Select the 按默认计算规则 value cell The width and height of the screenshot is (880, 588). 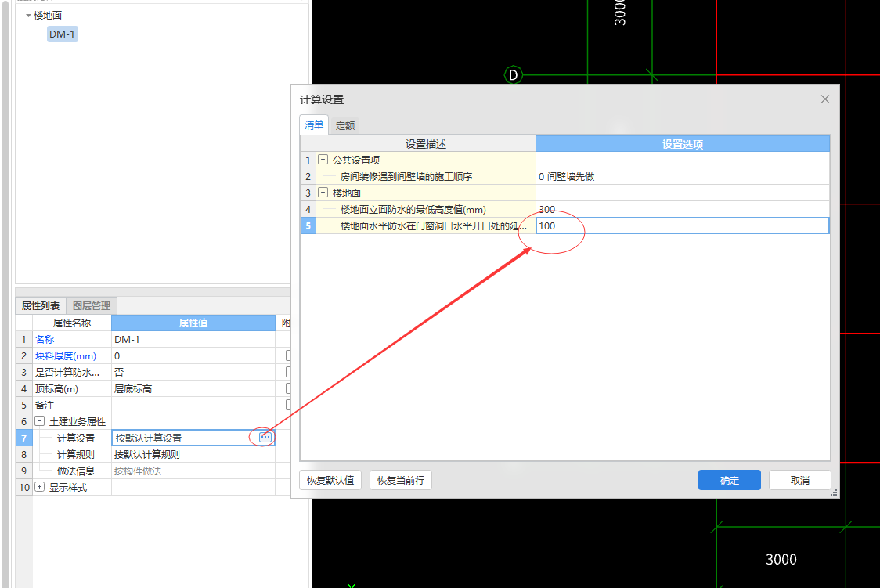[193, 454]
